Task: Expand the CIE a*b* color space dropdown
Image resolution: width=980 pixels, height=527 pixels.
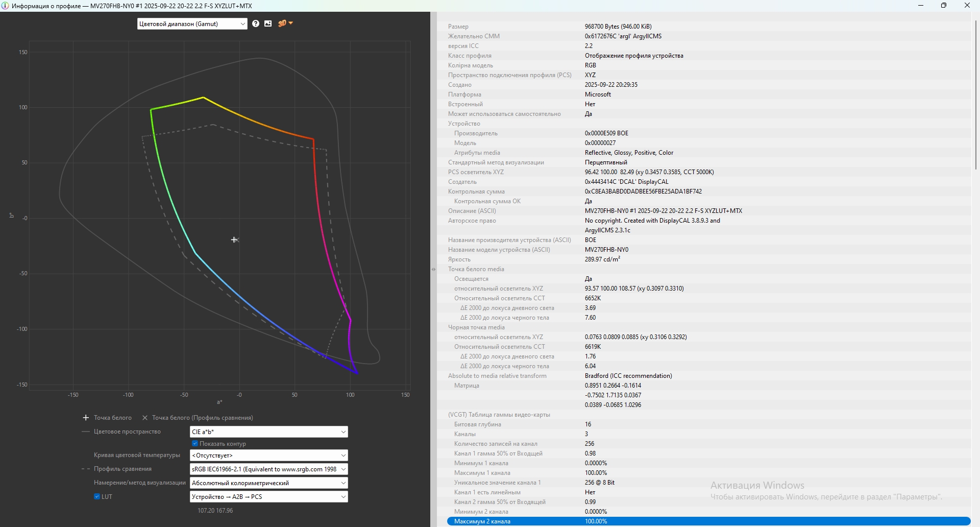Action: [268, 432]
